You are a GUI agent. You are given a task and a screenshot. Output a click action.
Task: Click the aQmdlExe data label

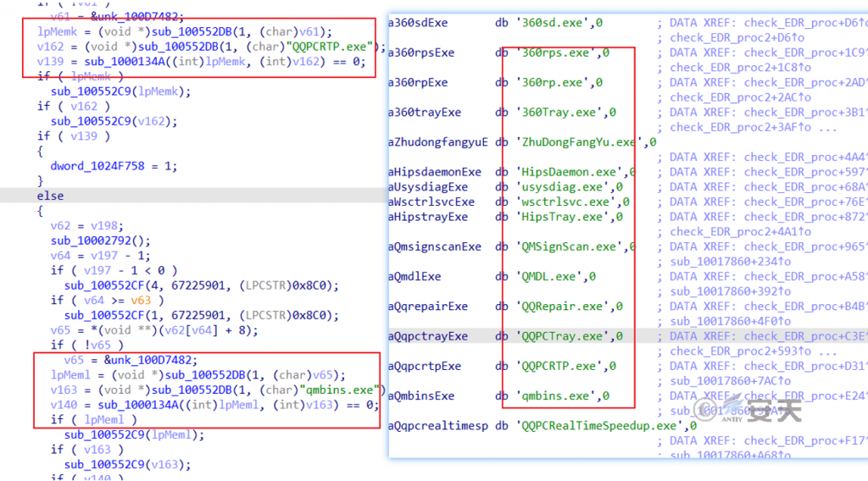click(x=415, y=276)
